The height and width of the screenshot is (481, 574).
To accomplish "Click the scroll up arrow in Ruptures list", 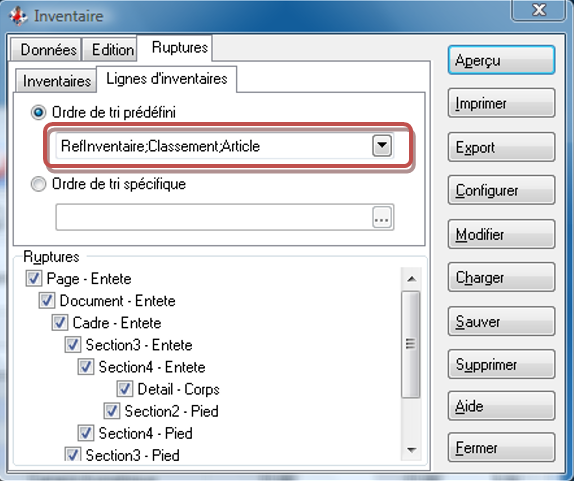I will click(411, 279).
